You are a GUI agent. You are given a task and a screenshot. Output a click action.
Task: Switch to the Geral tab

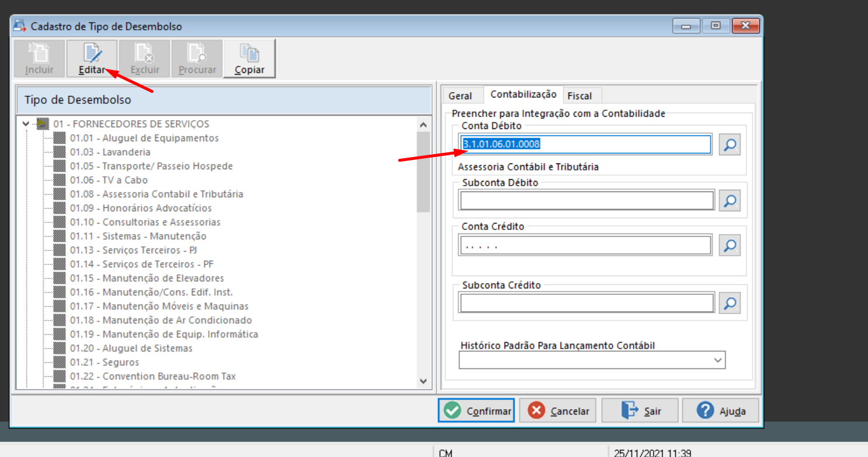460,96
